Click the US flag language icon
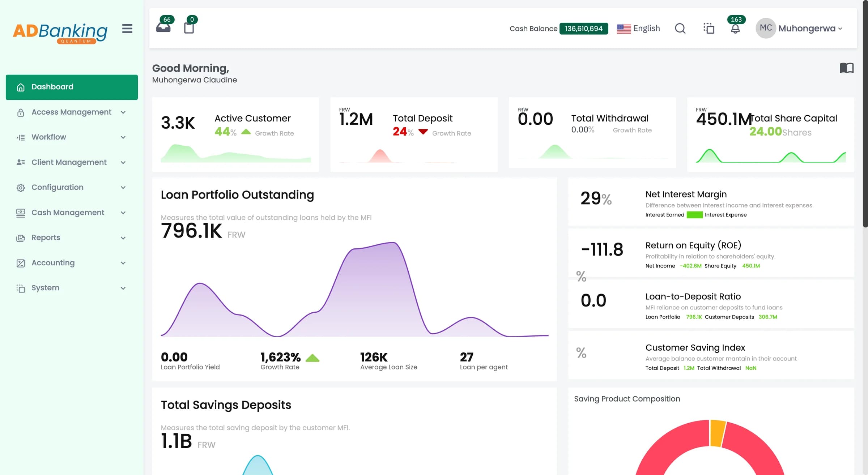Screen dimensions: 868x475 tap(624, 29)
